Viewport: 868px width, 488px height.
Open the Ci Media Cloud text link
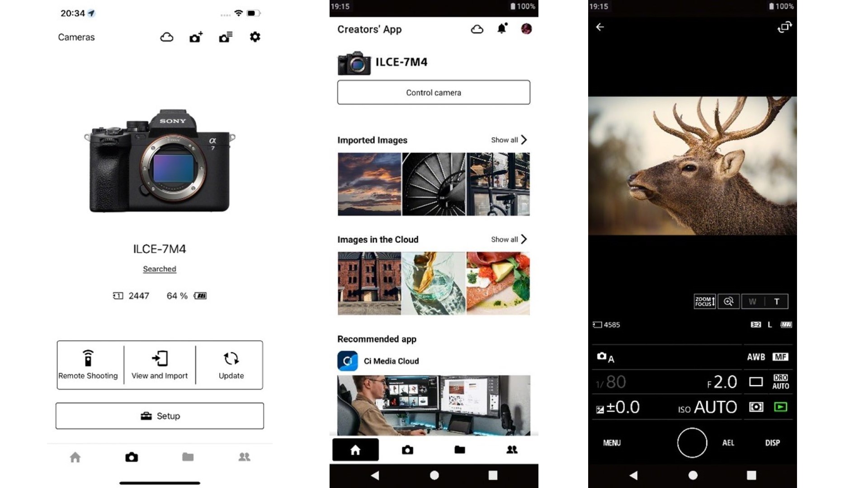[392, 361]
